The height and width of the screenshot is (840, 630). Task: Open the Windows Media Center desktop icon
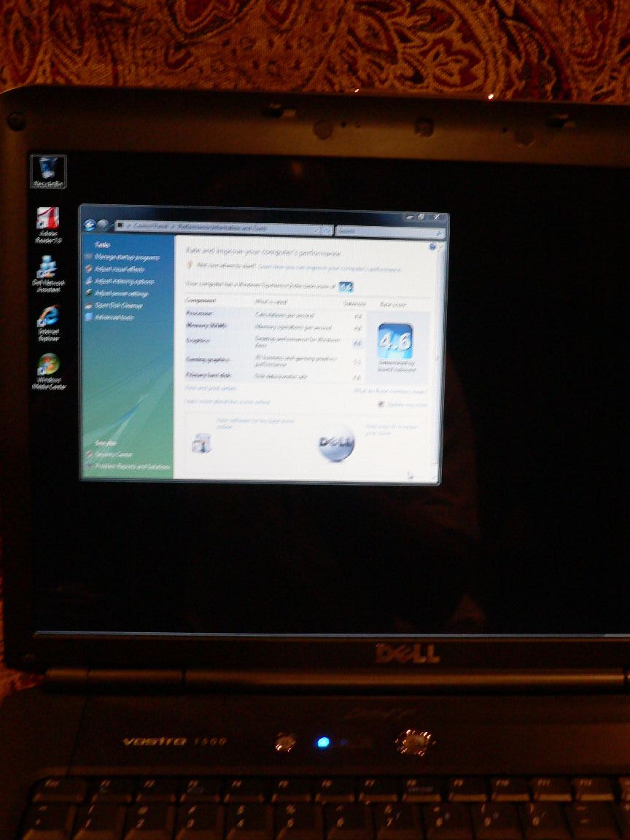pyautogui.click(x=49, y=372)
